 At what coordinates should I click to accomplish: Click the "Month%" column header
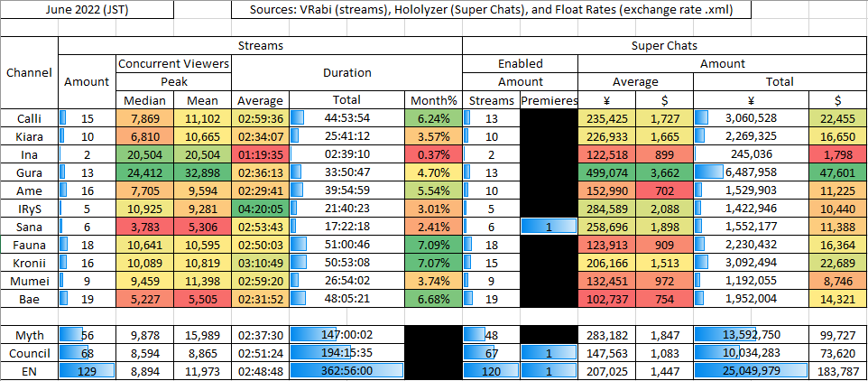click(x=433, y=101)
